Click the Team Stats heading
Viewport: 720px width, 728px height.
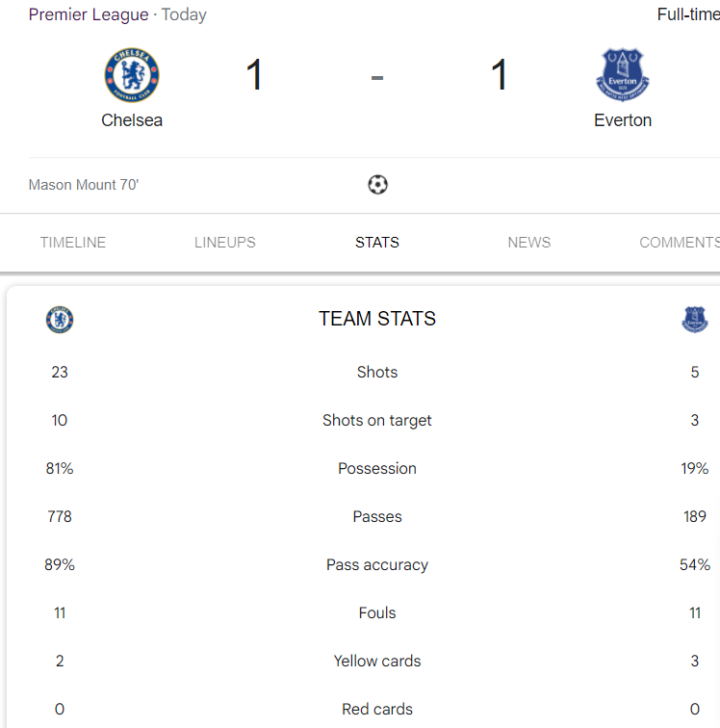[x=377, y=319]
